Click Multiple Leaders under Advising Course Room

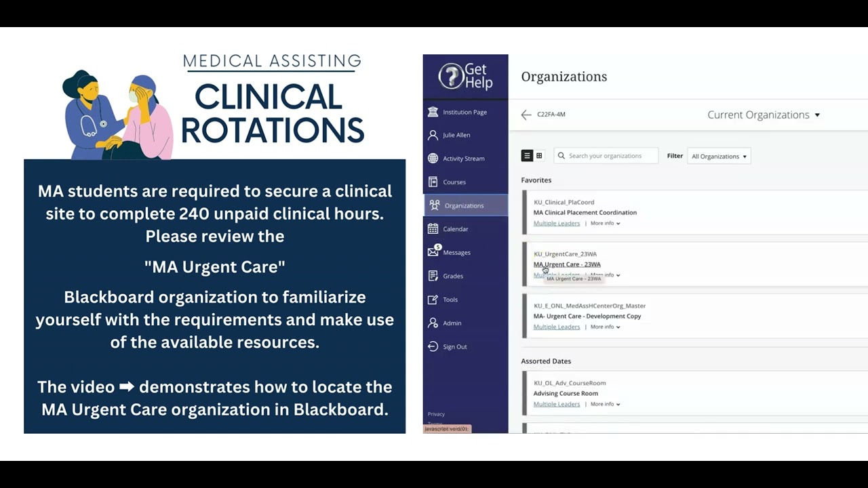pyautogui.click(x=557, y=404)
